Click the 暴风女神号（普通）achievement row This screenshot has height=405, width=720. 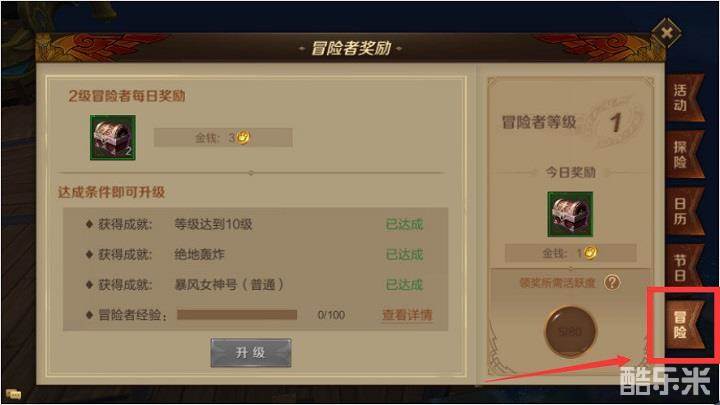[x=255, y=285]
